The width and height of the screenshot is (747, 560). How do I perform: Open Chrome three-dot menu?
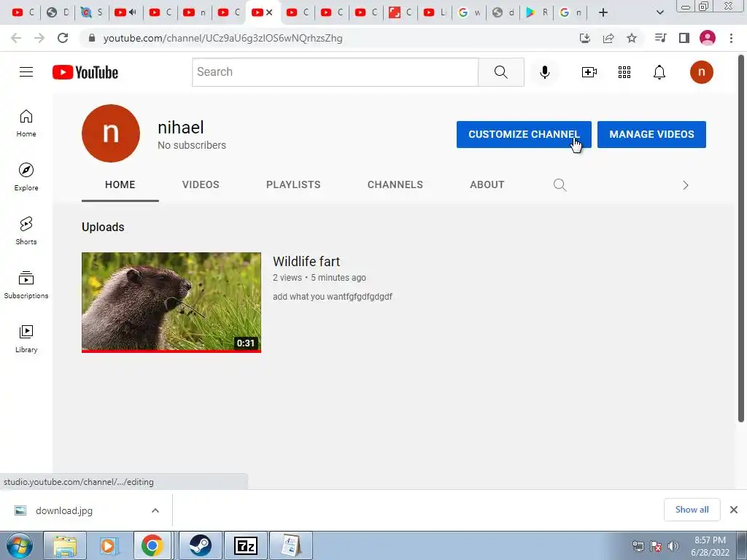731,38
